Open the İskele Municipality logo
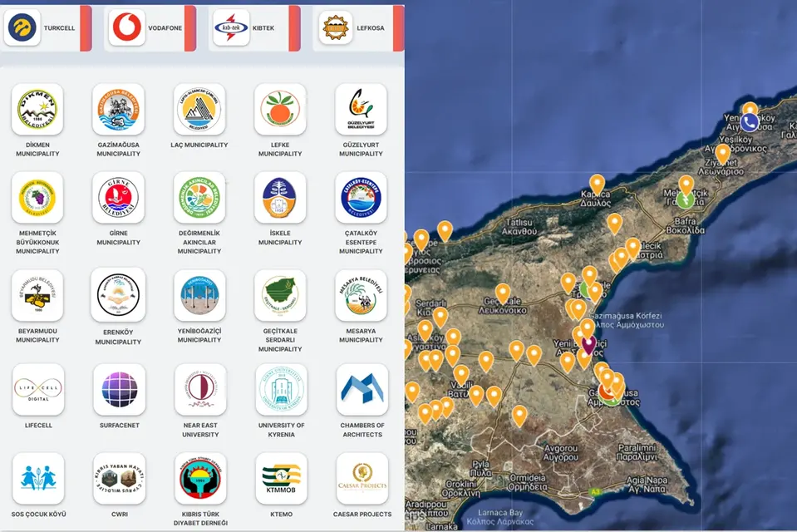Image resolution: width=797 pixels, height=532 pixels. coord(280,197)
